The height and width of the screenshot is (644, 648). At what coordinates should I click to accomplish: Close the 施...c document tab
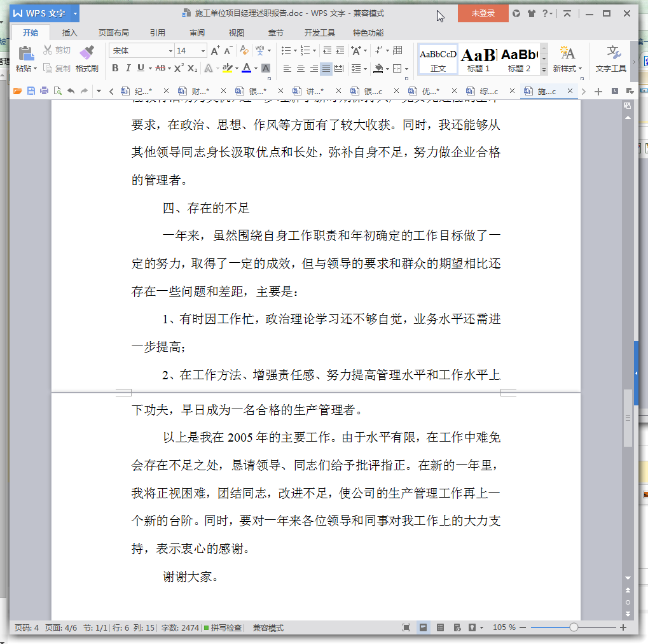(x=570, y=90)
